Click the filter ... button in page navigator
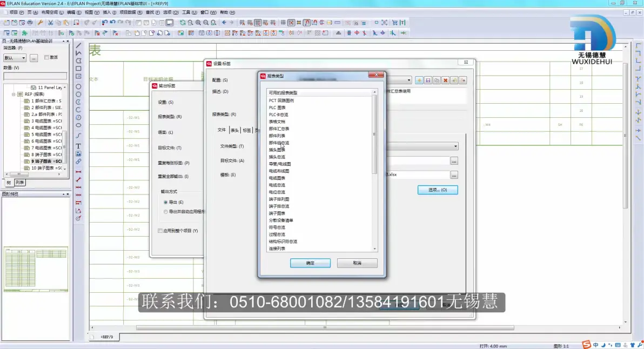 [x=33, y=58]
